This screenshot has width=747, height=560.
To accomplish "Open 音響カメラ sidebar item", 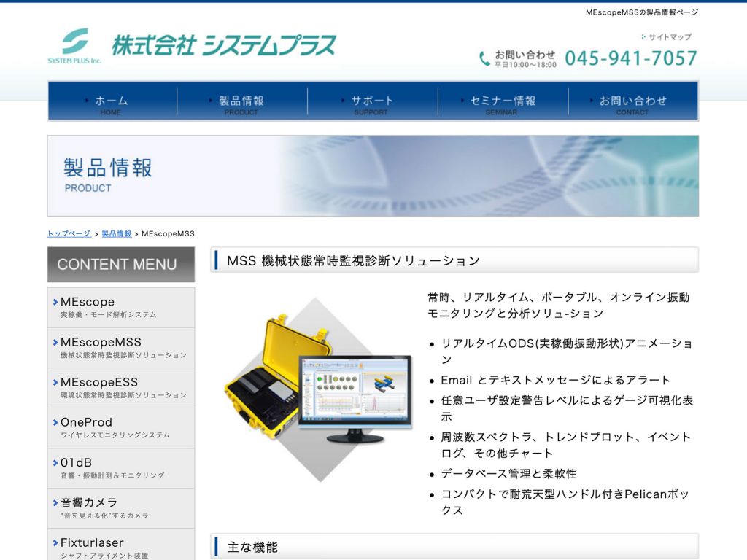I will tap(121, 508).
